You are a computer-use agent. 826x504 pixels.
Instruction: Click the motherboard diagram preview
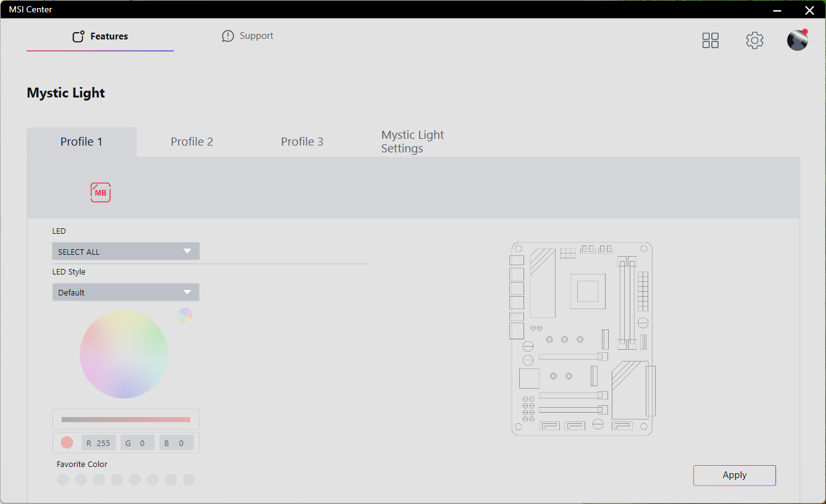(x=582, y=339)
